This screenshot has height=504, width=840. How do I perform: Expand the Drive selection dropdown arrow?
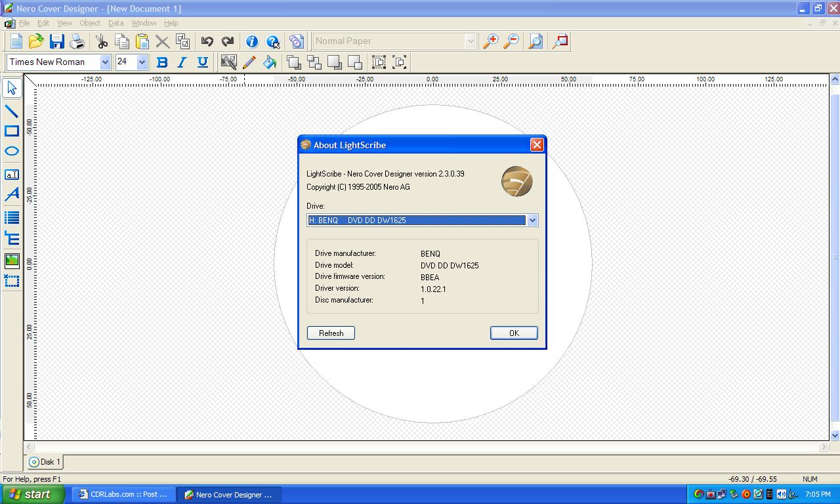pyautogui.click(x=532, y=220)
